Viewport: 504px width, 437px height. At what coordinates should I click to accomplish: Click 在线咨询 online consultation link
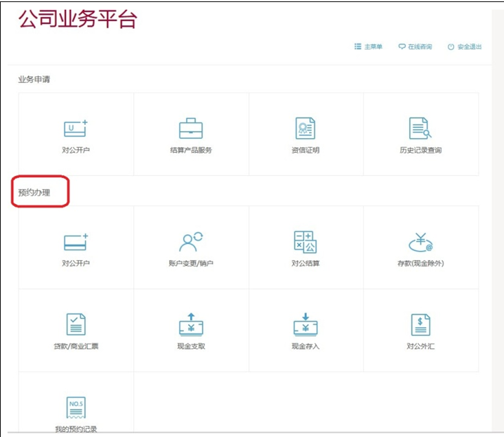415,47
